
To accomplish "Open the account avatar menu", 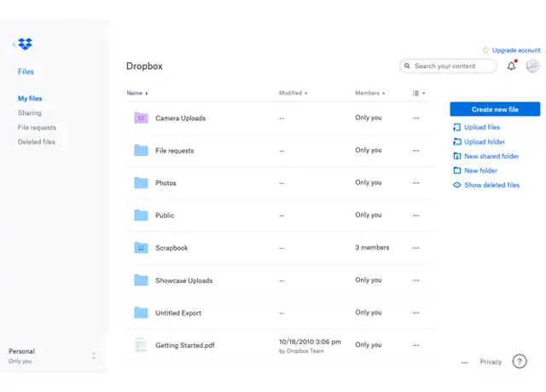I will [532, 66].
